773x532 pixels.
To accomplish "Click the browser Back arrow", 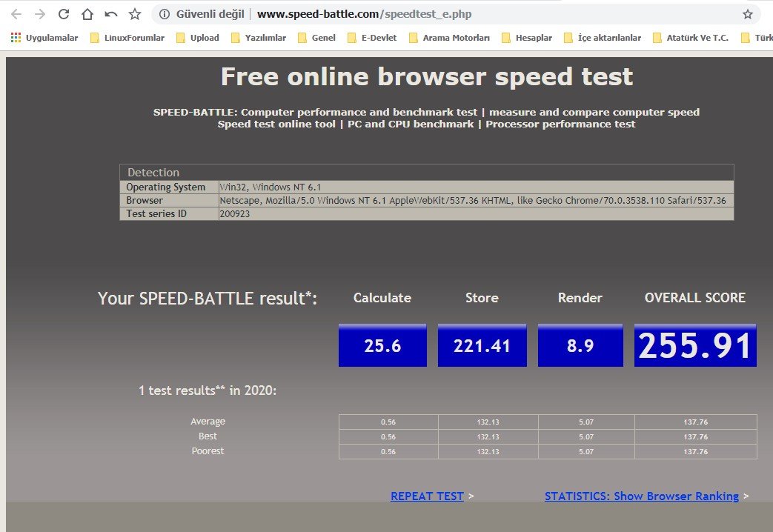I will (x=16, y=14).
